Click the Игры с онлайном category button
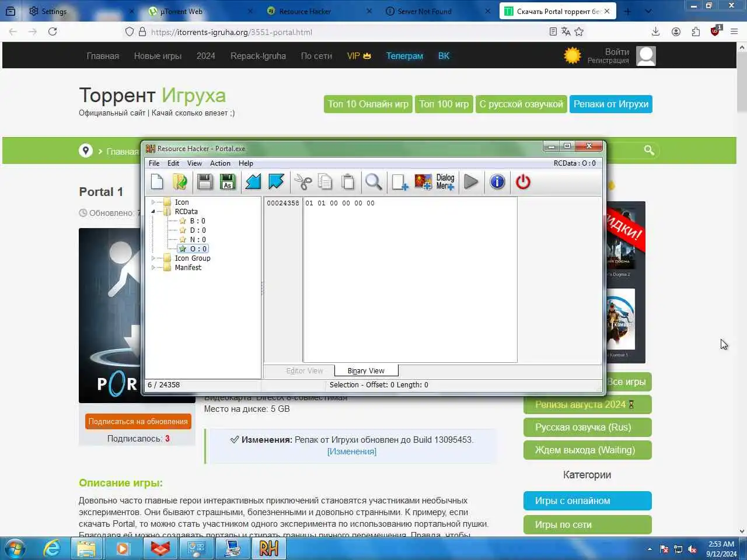This screenshot has height=560, width=747. click(588, 501)
